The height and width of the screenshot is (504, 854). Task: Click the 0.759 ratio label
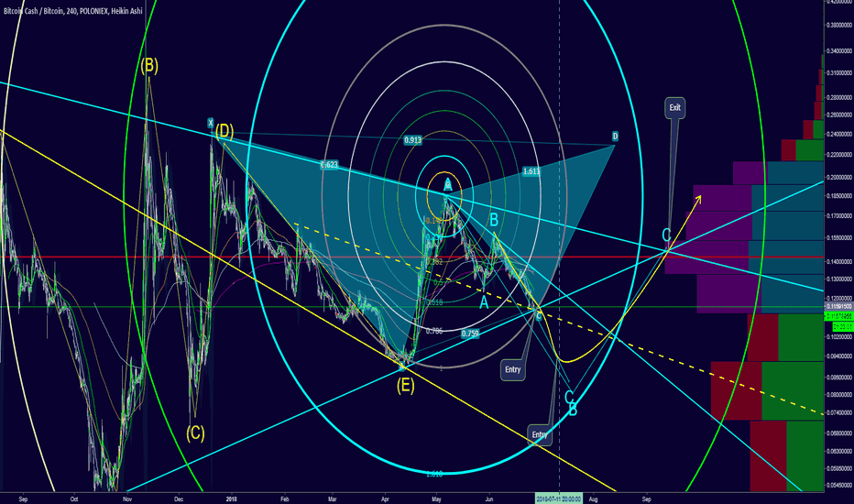[470, 334]
